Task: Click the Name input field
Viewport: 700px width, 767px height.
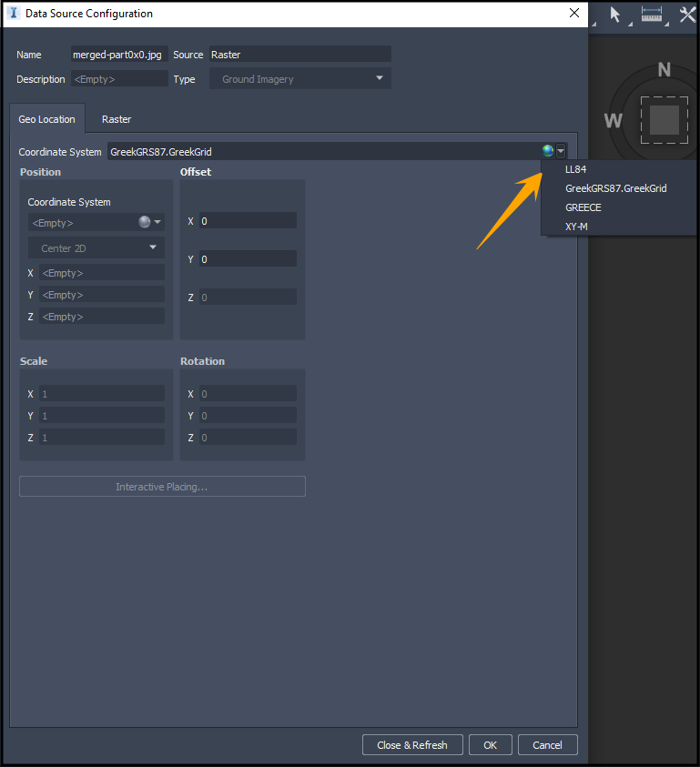Action: coord(119,55)
